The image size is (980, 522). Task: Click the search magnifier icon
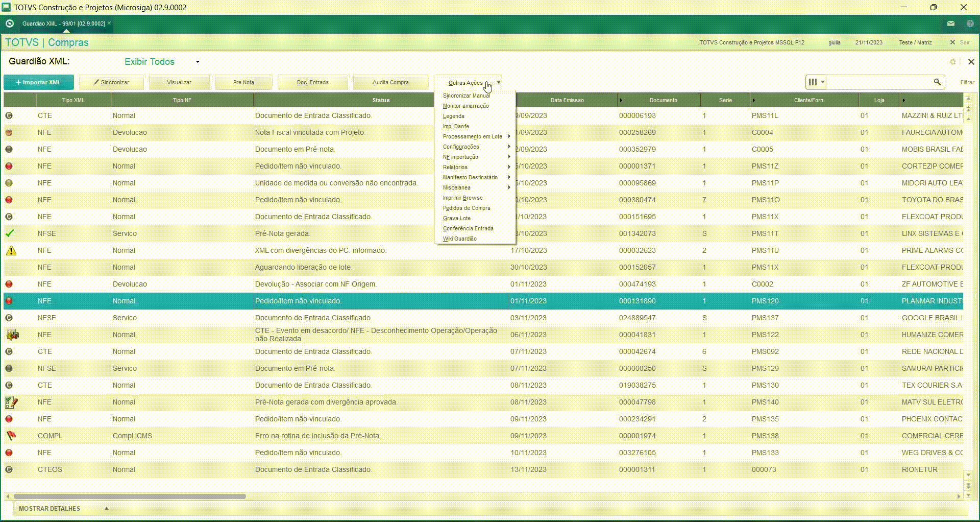[937, 82]
